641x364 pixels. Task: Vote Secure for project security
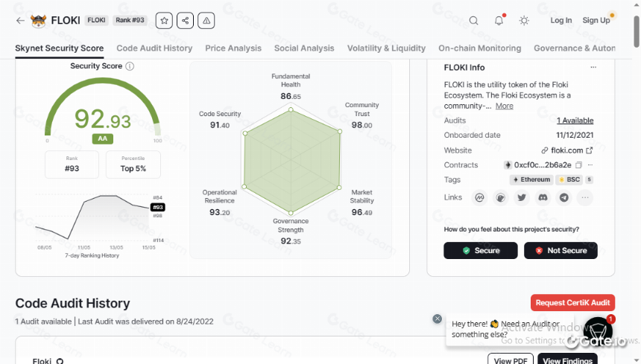point(481,251)
